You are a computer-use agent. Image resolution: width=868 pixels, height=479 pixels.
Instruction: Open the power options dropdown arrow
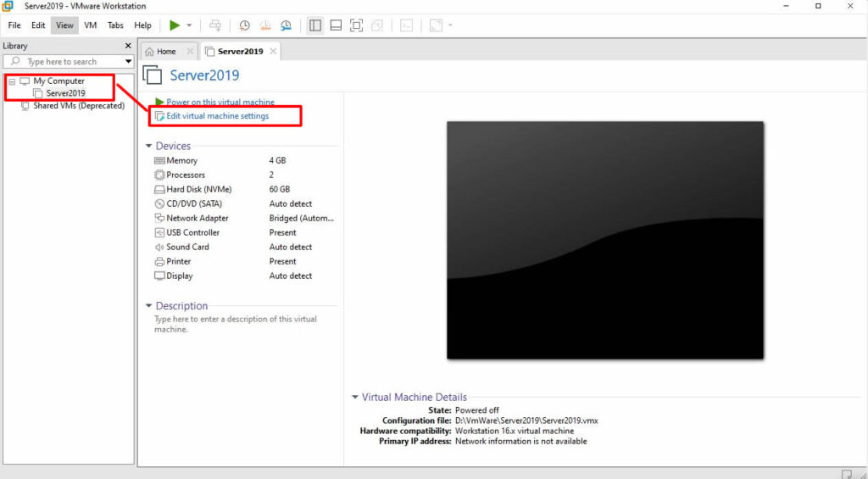[189, 25]
